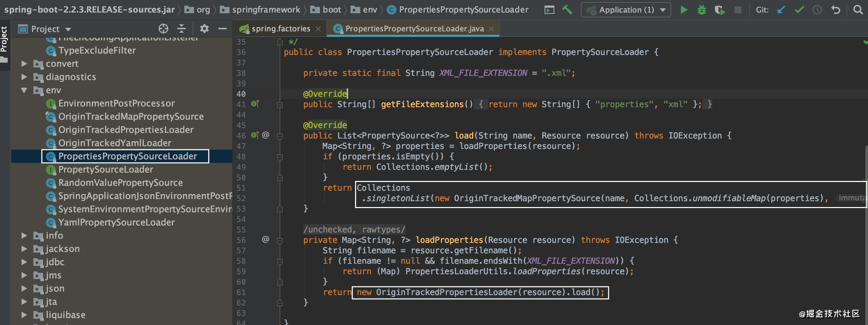Click the boot breadcrumb
Screen dimensions: 868x325
coord(325,10)
